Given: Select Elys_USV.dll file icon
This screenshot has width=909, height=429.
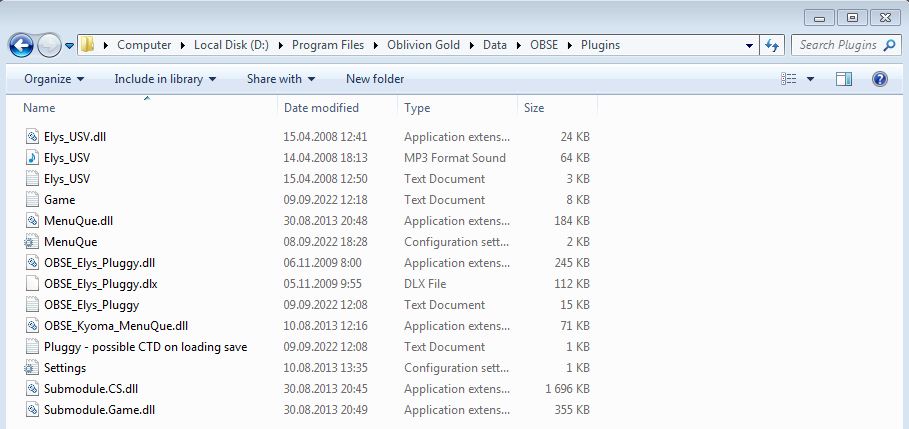Looking at the screenshot, I should 32,137.
